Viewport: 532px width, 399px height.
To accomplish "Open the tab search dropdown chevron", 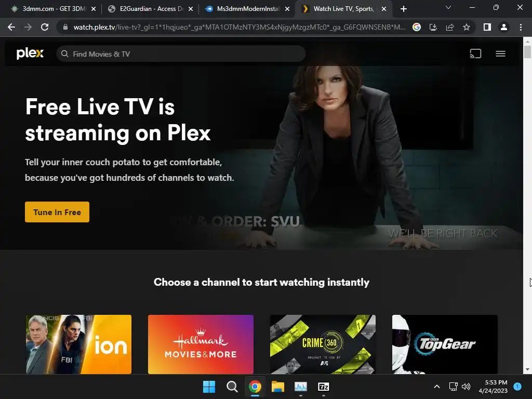I will [x=448, y=7].
